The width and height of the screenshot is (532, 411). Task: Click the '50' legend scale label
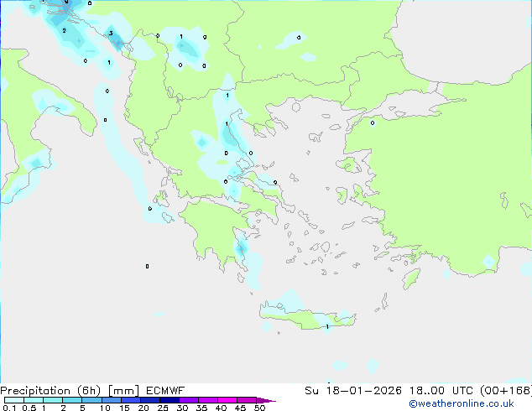click(x=259, y=408)
